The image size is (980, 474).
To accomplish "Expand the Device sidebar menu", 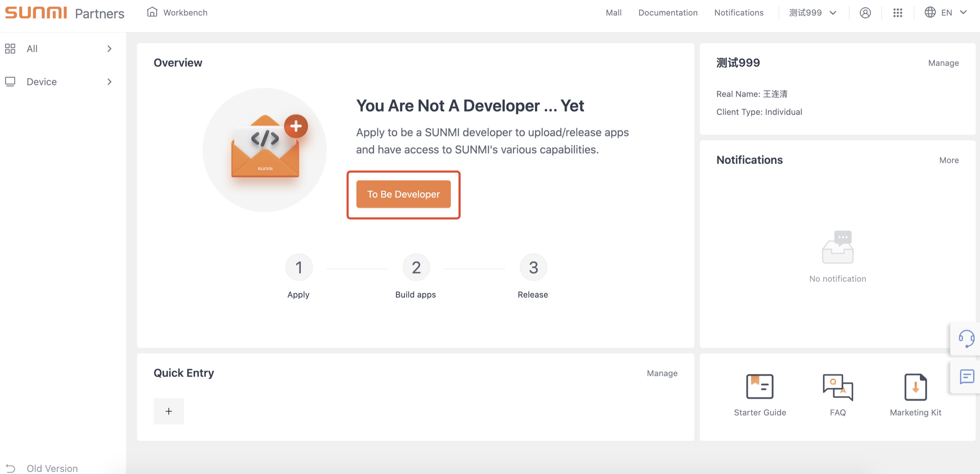I will (x=59, y=82).
